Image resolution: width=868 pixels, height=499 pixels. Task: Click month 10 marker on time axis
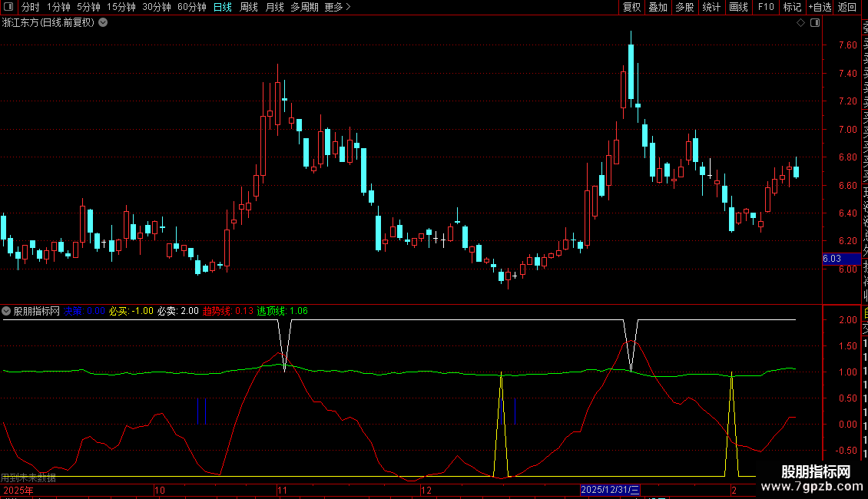pyautogui.click(x=160, y=490)
